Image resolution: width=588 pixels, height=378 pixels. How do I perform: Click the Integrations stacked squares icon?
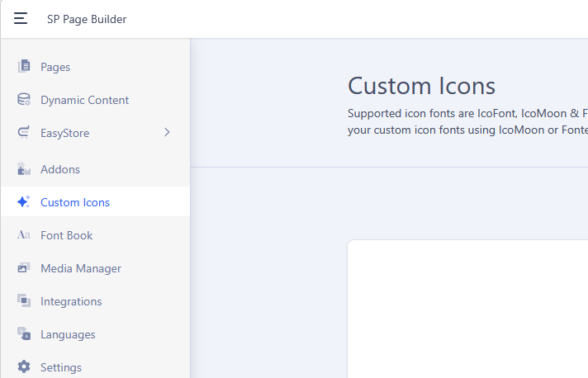tap(24, 300)
